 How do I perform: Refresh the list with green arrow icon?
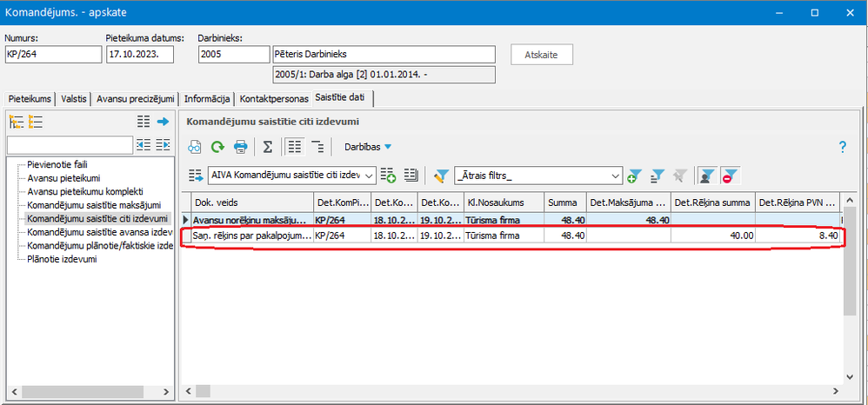[217, 147]
